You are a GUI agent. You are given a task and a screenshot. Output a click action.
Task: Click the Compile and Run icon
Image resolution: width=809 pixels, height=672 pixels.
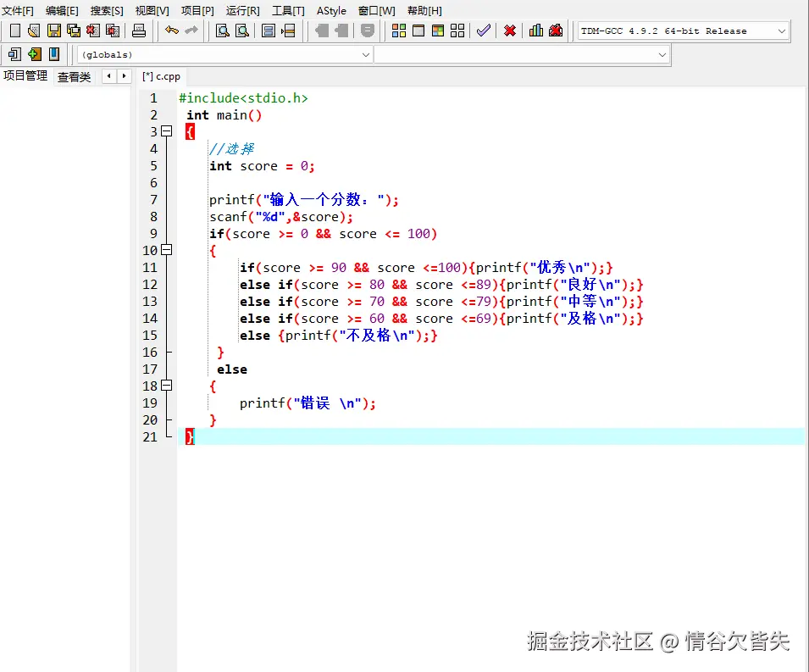coord(438,31)
